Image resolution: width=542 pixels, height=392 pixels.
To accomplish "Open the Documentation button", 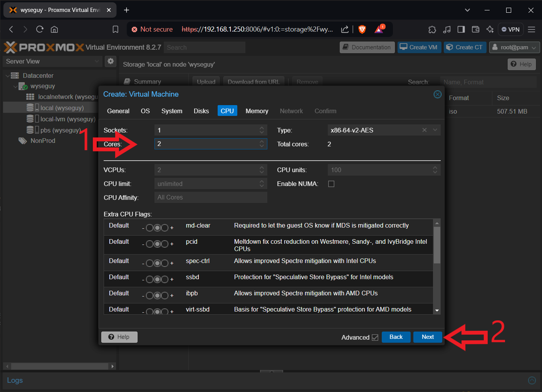I will [x=367, y=47].
